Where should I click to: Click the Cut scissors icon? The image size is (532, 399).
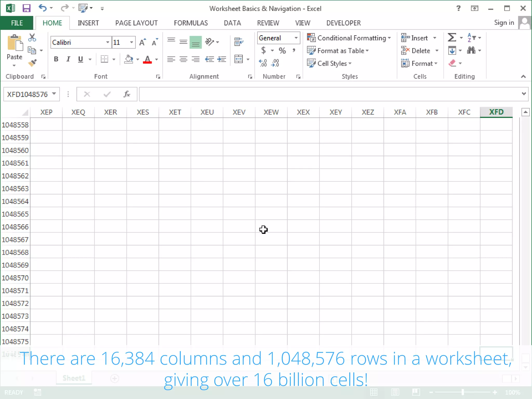[x=32, y=38]
